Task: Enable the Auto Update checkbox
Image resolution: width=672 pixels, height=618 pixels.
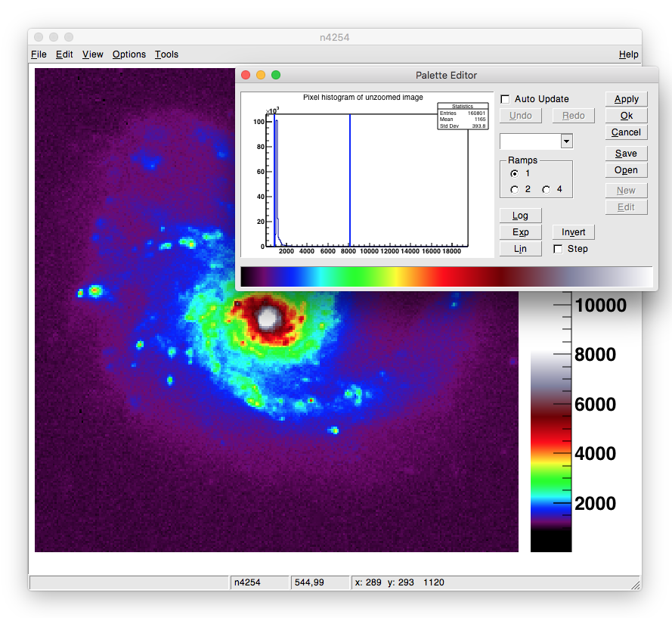Action: pos(505,99)
